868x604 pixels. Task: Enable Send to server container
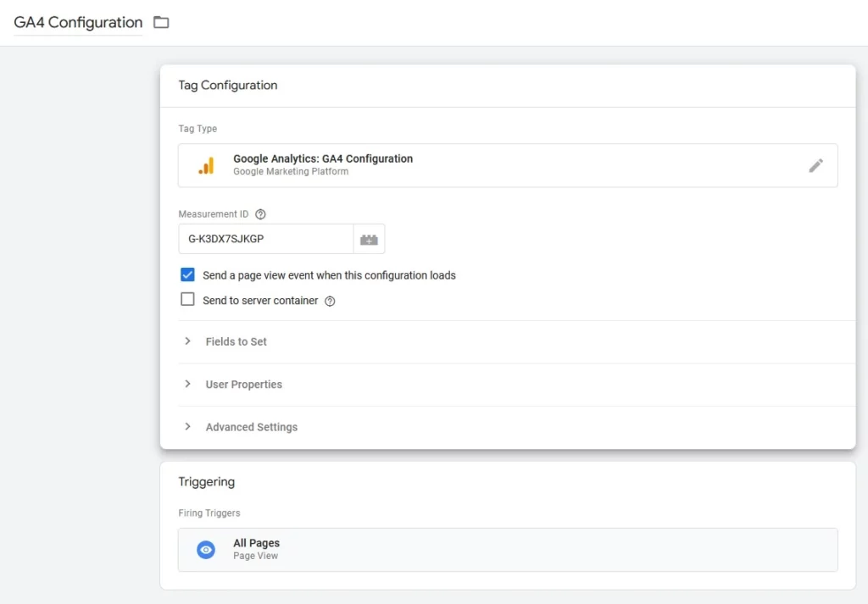(187, 300)
